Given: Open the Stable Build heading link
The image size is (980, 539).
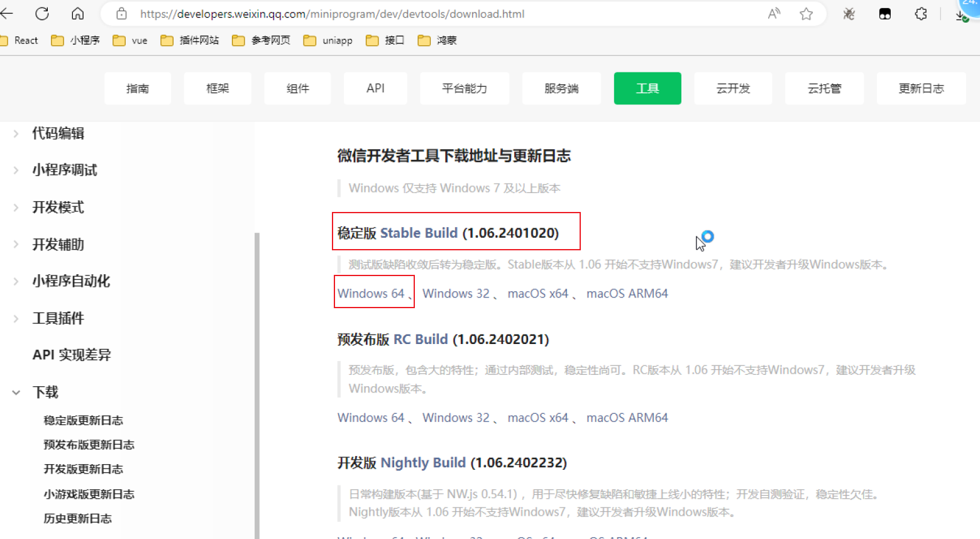Looking at the screenshot, I should click(x=419, y=233).
